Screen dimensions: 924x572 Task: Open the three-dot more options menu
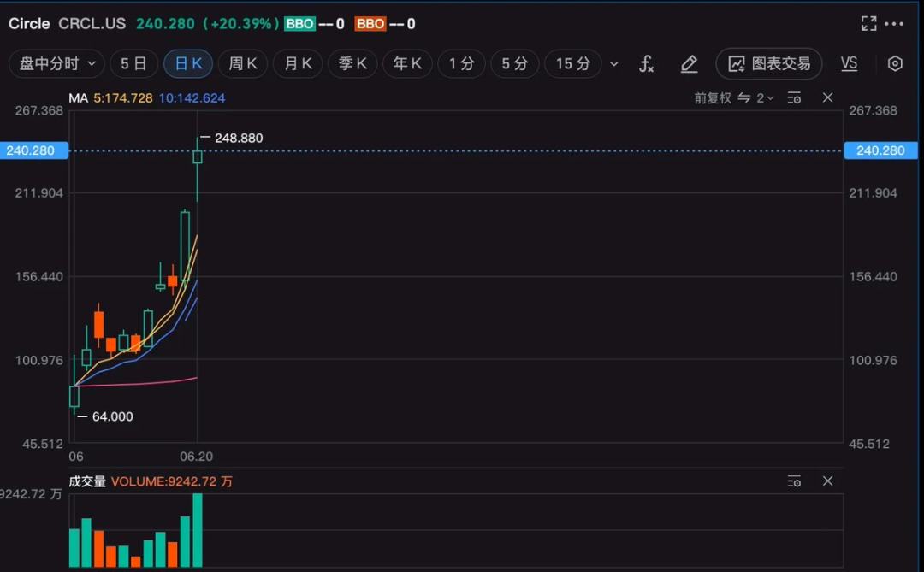click(894, 24)
